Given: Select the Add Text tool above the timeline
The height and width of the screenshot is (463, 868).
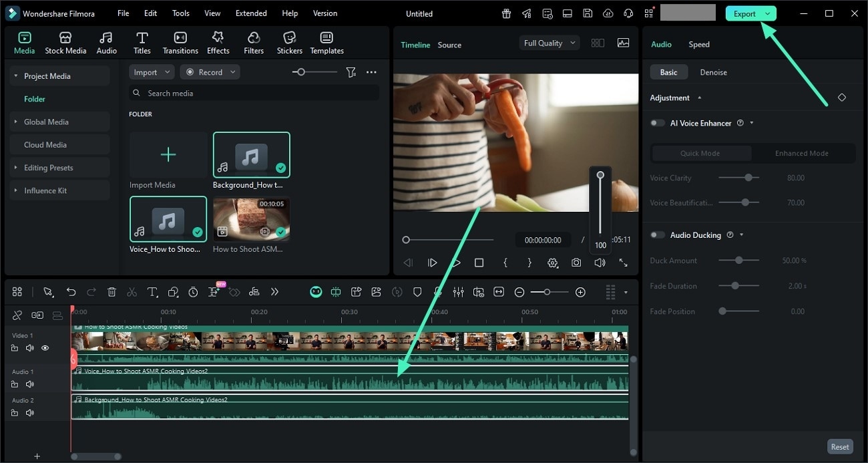Looking at the screenshot, I should coord(152,292).
